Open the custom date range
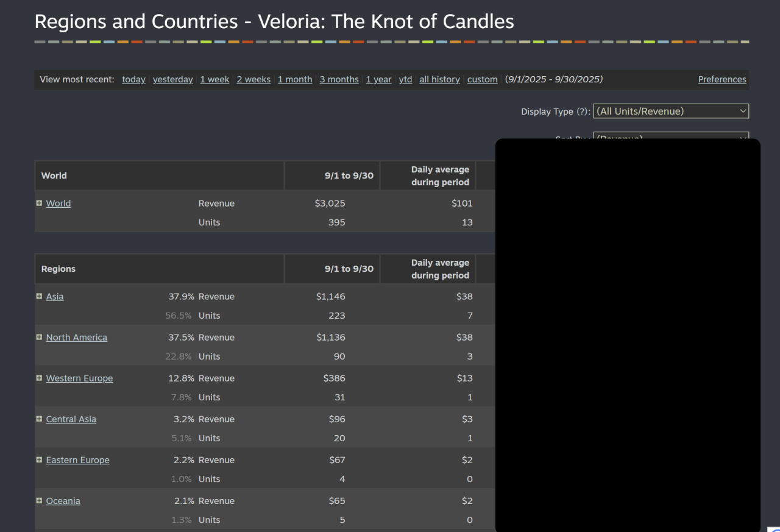The image size is (780, 532). point(482,80)
